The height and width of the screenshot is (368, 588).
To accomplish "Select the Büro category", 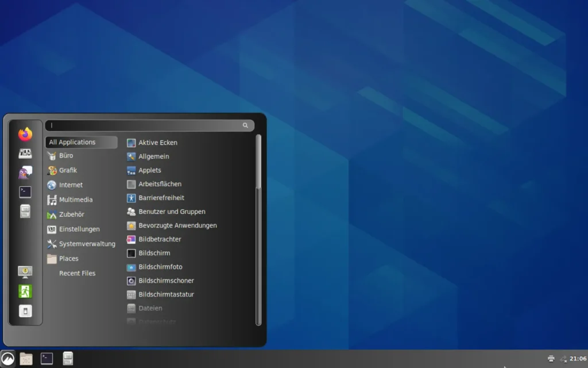I will (x=65, y=156).
